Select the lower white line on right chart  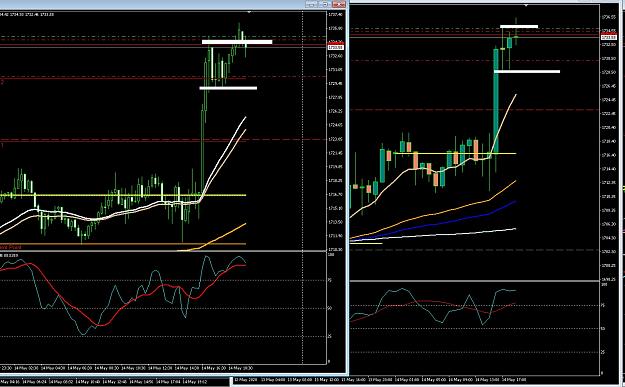click(x=527, y=72)
